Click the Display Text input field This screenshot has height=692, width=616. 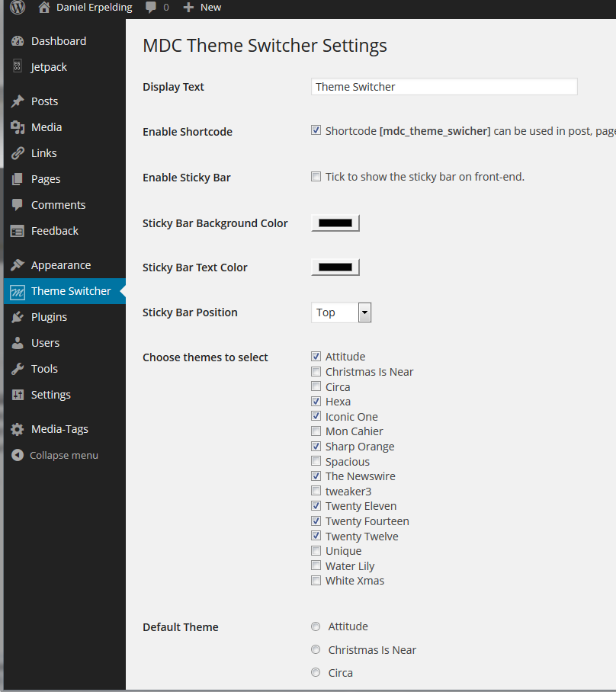click(444, 87)
